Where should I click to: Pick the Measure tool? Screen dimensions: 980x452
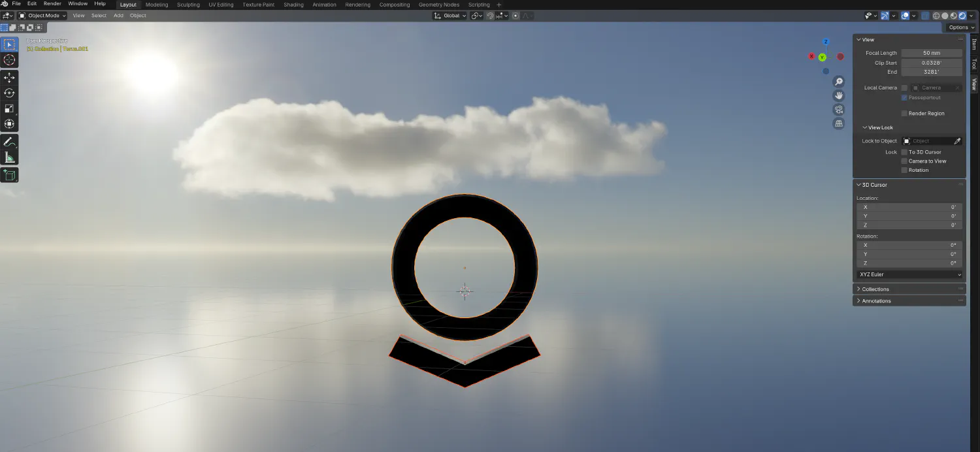(9, 157)
